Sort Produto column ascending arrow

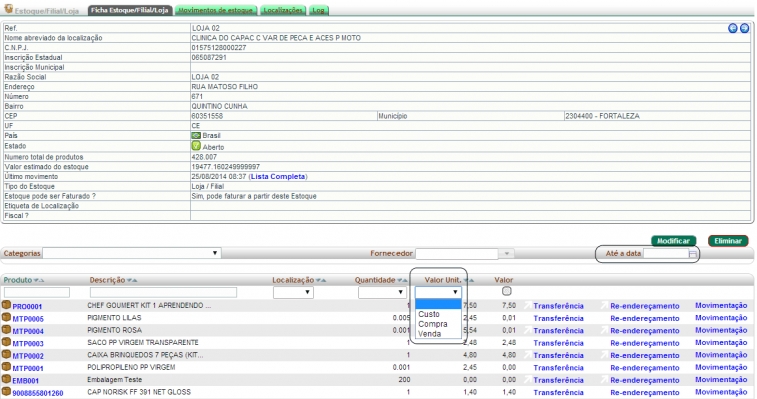tap(41, 281)
